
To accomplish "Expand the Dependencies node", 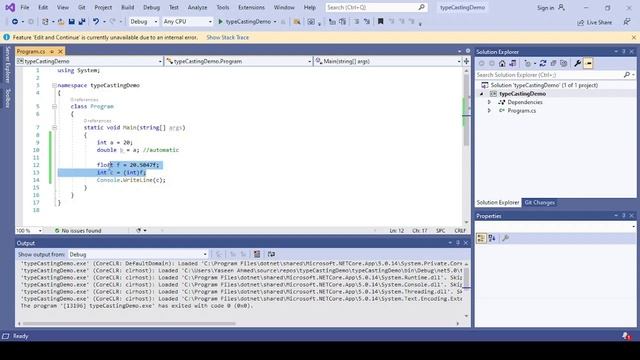I will (489, 102).
